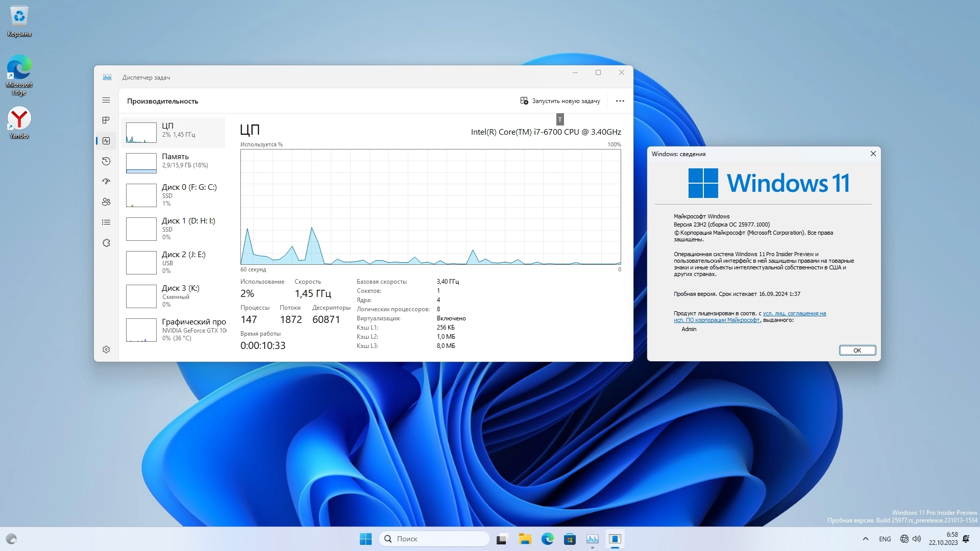Image resolution: width=980 pixels, height=551 pixels.
Task: Open File Explorer from taskbar
Action: (x=525, y=539)
